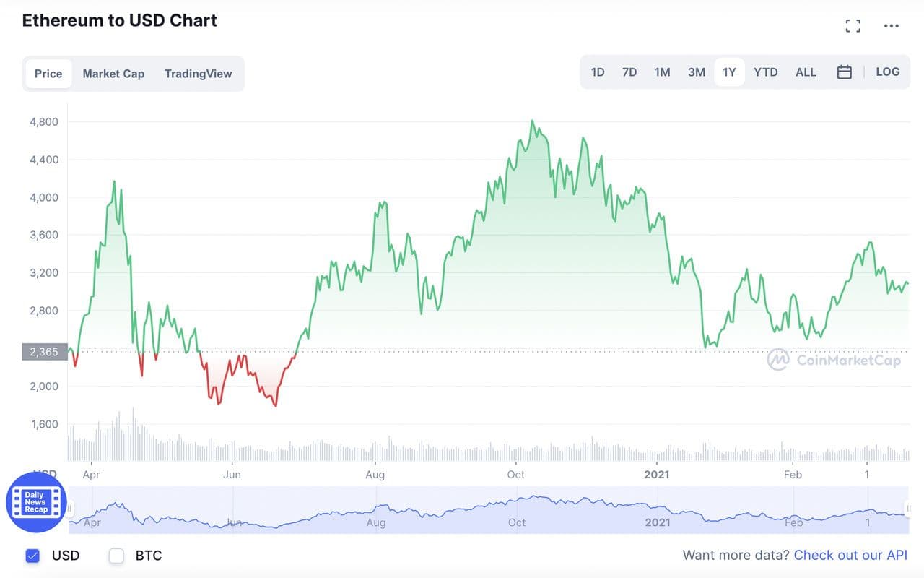Switch to the Market Cap tab
The image size is (924, 578).
tap(113, 74)
